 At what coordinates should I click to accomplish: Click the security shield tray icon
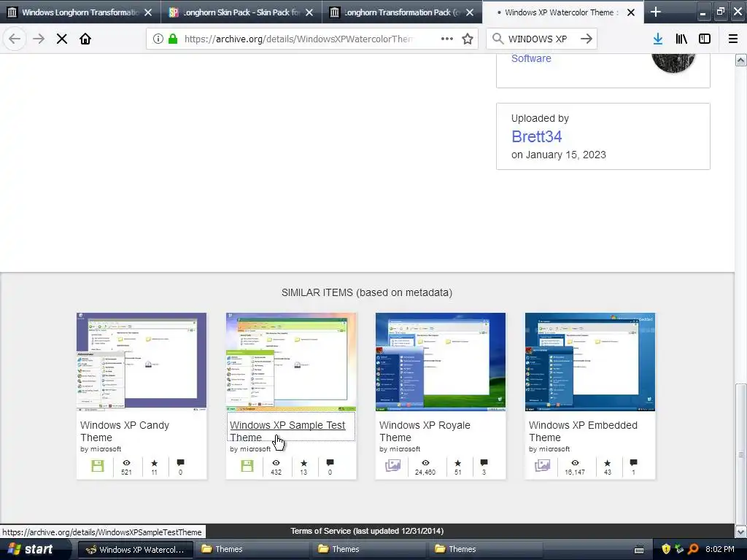[x=666, y=550]
